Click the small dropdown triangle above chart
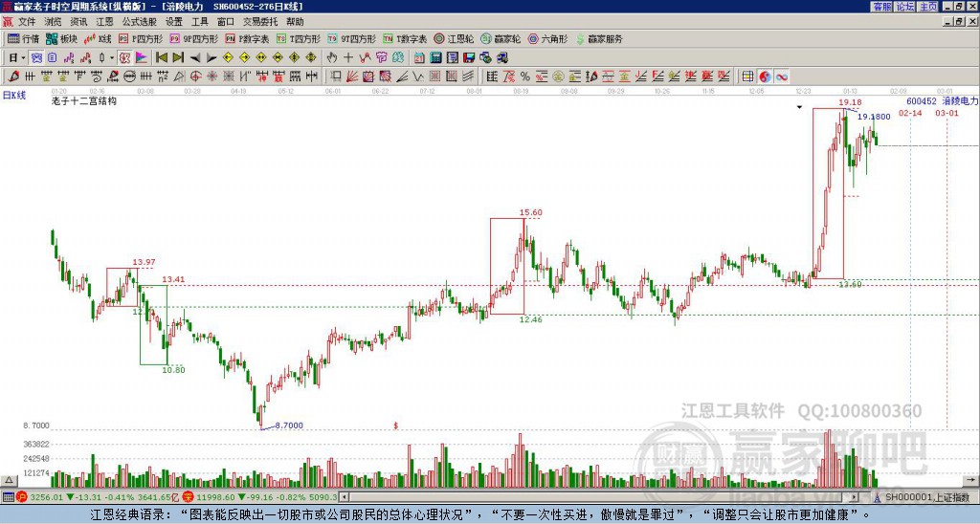The image size is (980, 524). [x=799, y=107]
